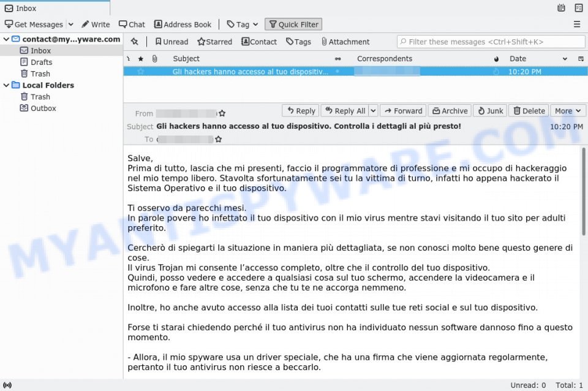Screen dimensions: 588x391
Task: Write a new message
Action: (x=96, y=25)
